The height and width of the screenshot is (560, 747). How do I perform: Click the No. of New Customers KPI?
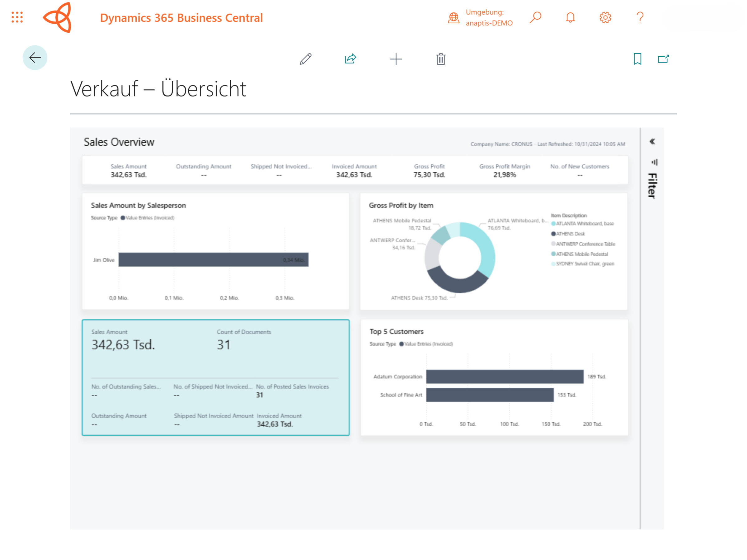coord(580,170)
